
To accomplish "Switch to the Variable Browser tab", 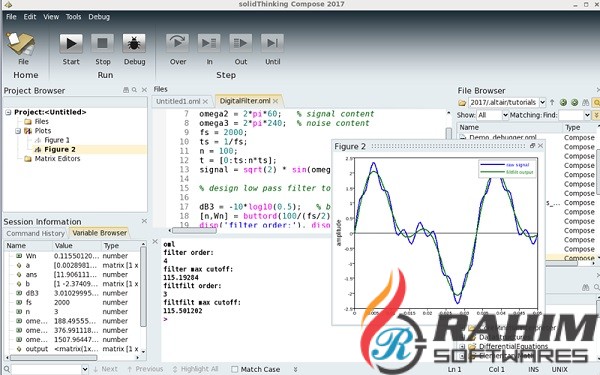I will 99,233.
